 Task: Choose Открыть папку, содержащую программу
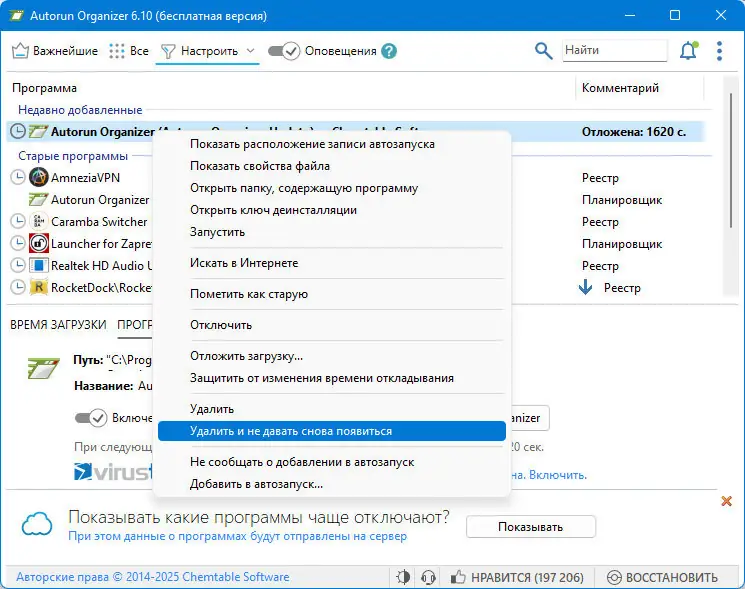point(332,188)
